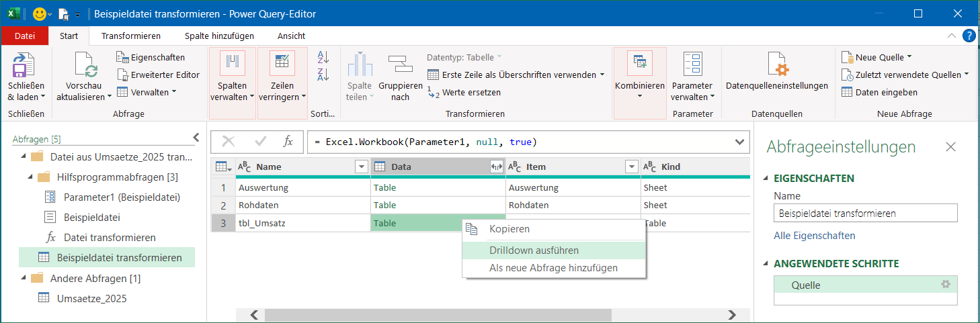Click the Daten eingeben icon

tap(848, 92)
